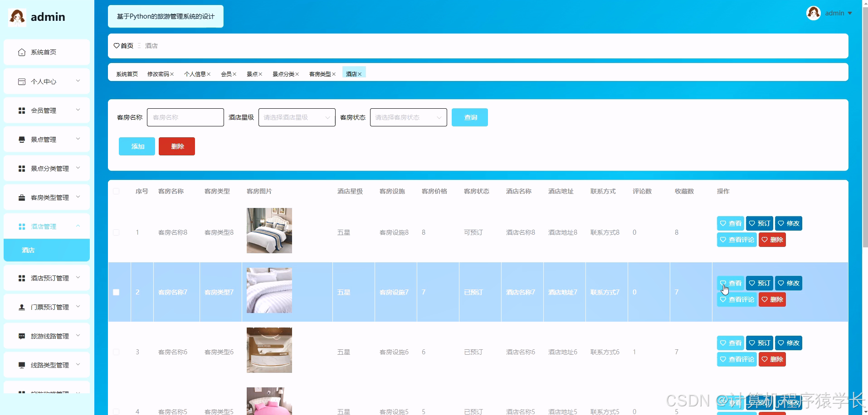Screen dimensions: 868x415
Task: Close the 修改密码 tab
Action: (172, 74)
